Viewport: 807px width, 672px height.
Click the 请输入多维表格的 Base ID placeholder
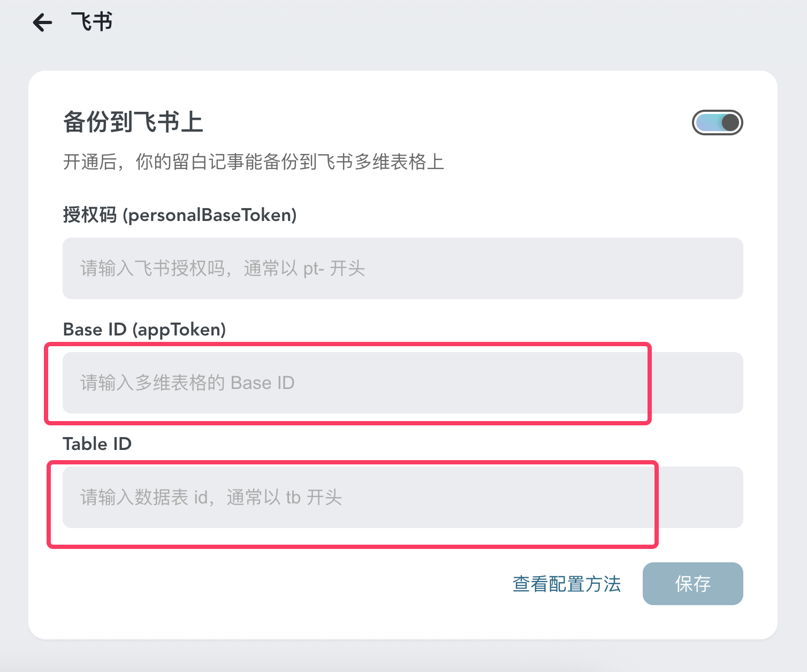(187, 383)
